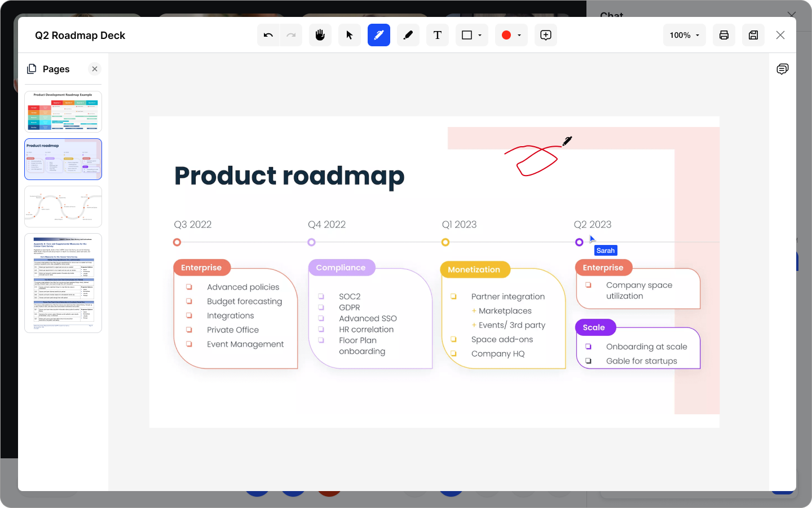
Task: Open the comments side panel
Action: pyautogui.click(x=783, y=69)
